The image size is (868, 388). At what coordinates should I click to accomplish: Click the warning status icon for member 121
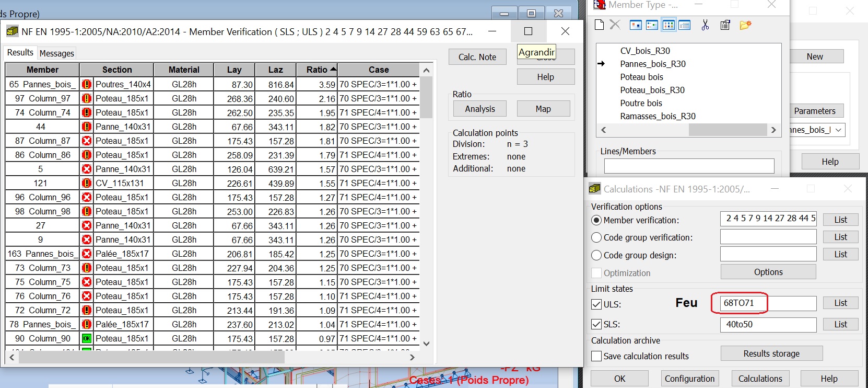click(87, 183)
